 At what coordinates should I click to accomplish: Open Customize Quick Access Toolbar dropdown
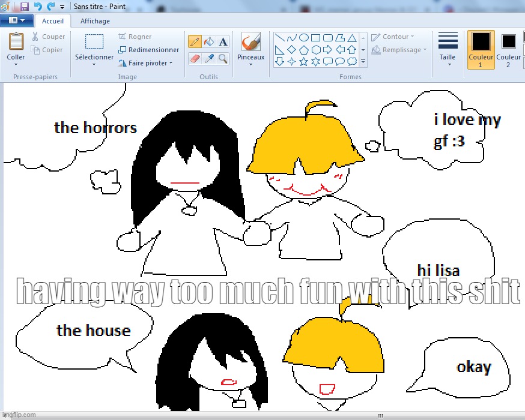click(62, 7)
